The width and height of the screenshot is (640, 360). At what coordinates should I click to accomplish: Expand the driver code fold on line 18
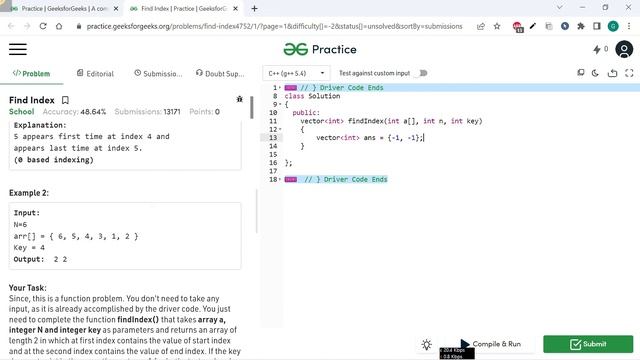(x=280, y=180)
